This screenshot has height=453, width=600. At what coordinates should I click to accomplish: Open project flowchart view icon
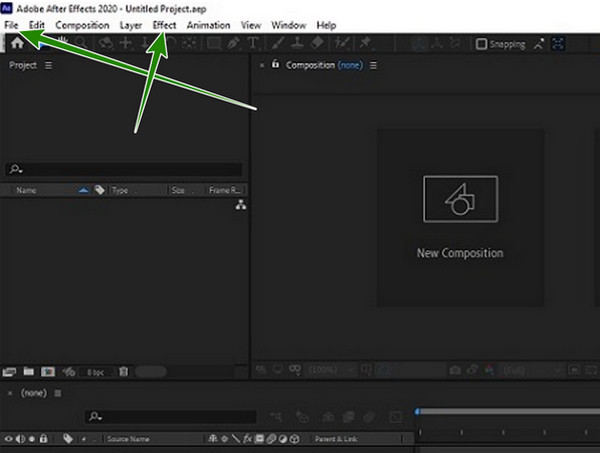point(241,205)
